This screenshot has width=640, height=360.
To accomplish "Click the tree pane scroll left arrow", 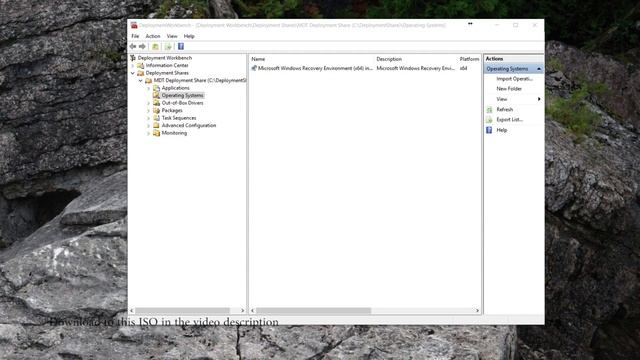I will (132, 311).
